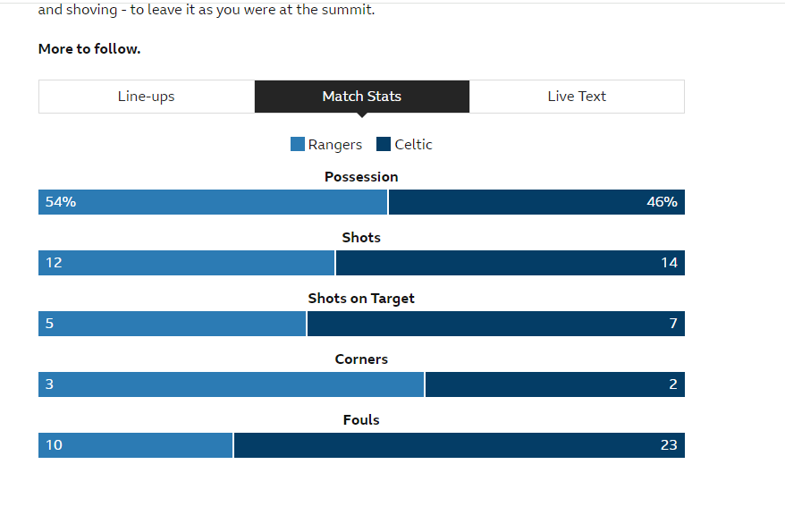Viewport: 785px width, 532px height.
Task: Select the Celtic 2 corners bar
Action: (x=554, y=384)
